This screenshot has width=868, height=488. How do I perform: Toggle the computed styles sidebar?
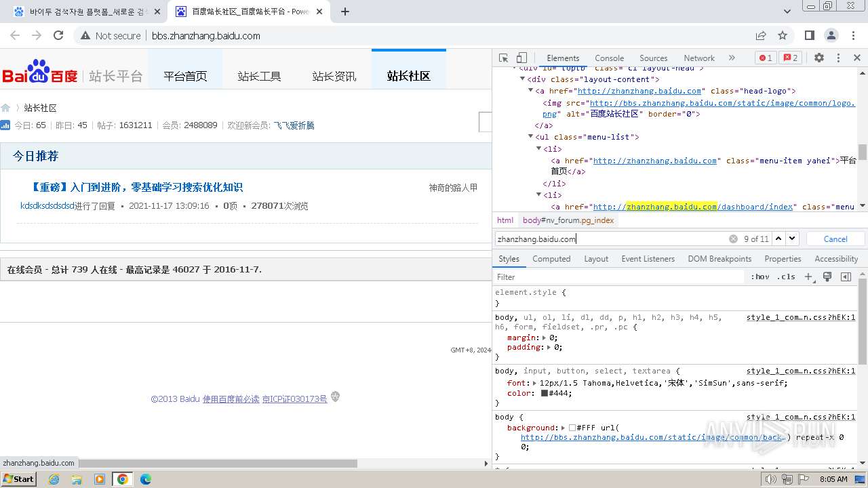tap(846, 277)
